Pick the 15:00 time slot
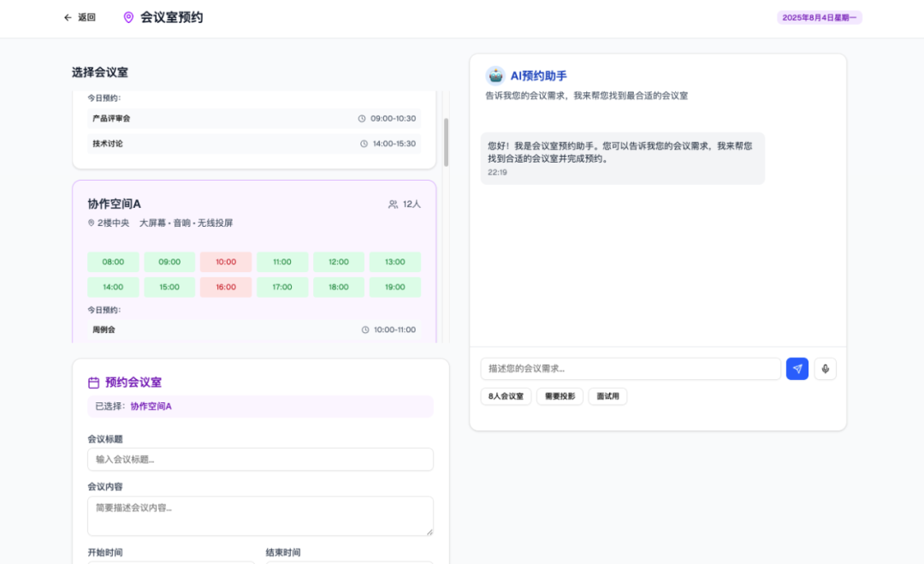Image resolution: width=924 pixels, height=564 pixels. [169, 287]
